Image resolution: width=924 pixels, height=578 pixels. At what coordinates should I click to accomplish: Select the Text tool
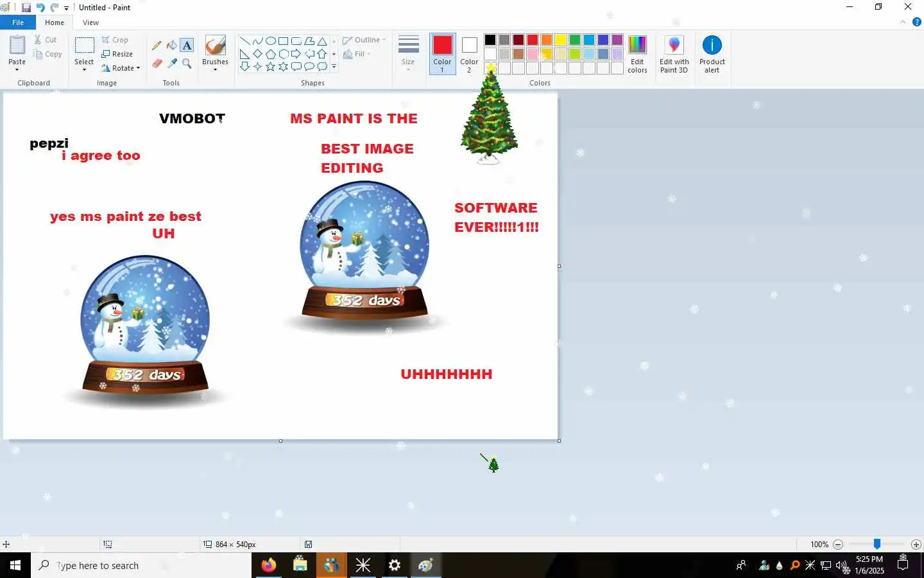tap(187, 45)
